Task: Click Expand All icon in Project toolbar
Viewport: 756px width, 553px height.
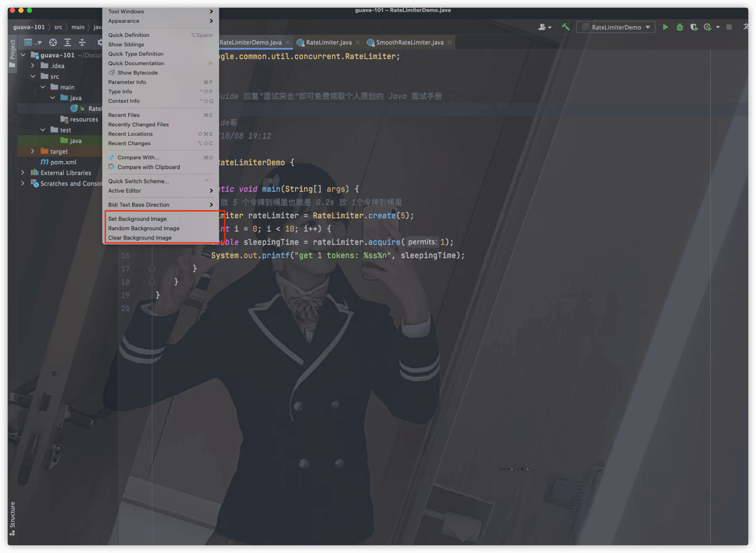Action: (x=68, y=43)
